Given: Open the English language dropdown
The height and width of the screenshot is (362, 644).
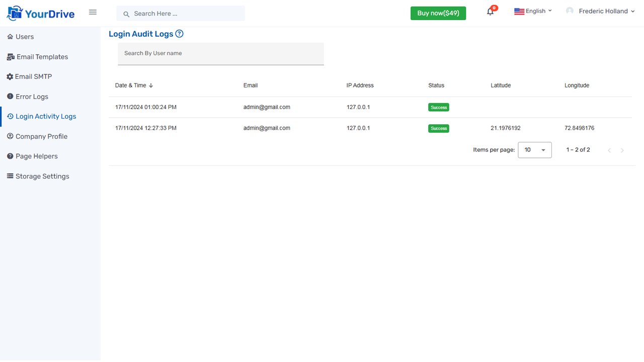Looking at the screenshot, I should [x=533, y=11].
